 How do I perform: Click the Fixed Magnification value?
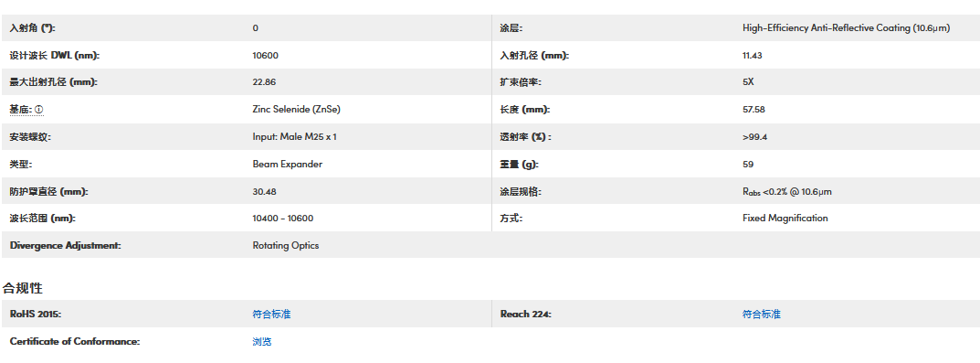point(785,218)
